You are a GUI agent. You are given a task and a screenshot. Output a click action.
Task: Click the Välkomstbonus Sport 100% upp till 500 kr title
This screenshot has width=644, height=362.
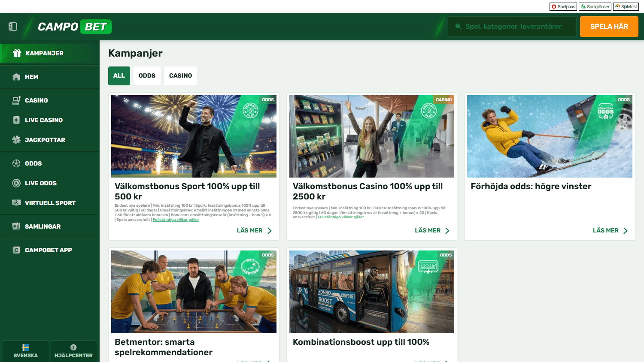point(187,191)
